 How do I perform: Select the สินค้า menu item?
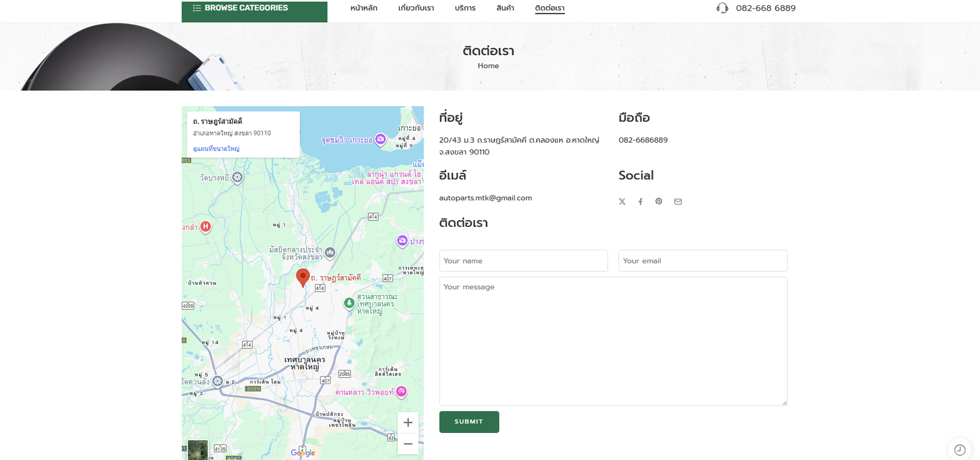(x=505, y=8)
